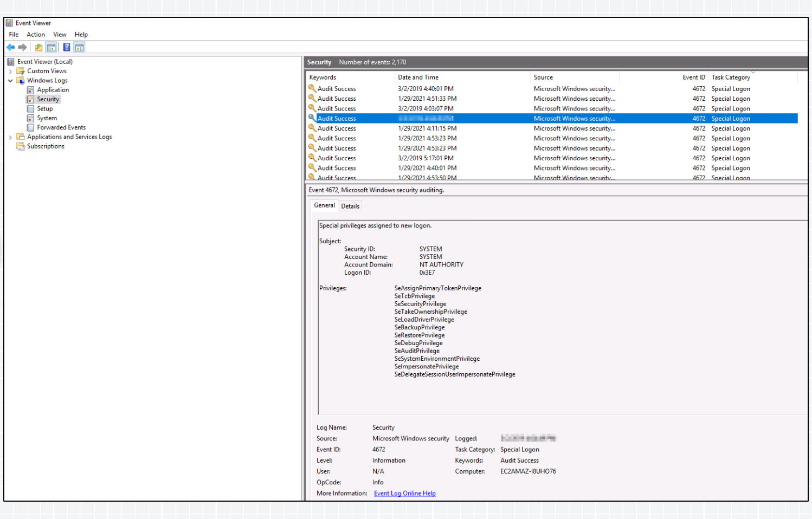The image size is (812, 519).
Task: Open Help via blue question mark icon
Action: click(x=67, y=47)
